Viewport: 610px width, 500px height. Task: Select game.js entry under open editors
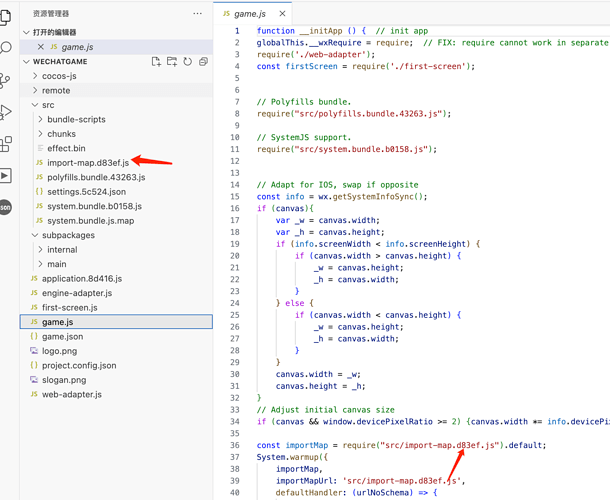[x=116, y=47]
